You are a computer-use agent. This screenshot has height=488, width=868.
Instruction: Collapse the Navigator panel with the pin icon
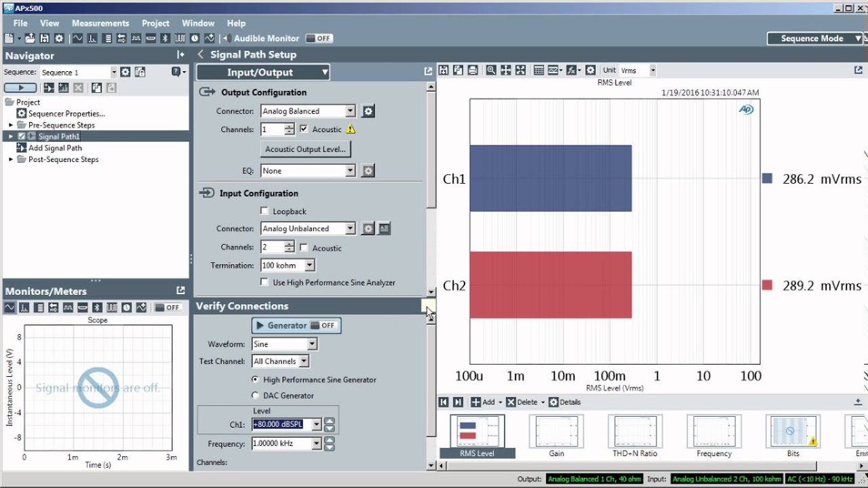coord(180,55)
